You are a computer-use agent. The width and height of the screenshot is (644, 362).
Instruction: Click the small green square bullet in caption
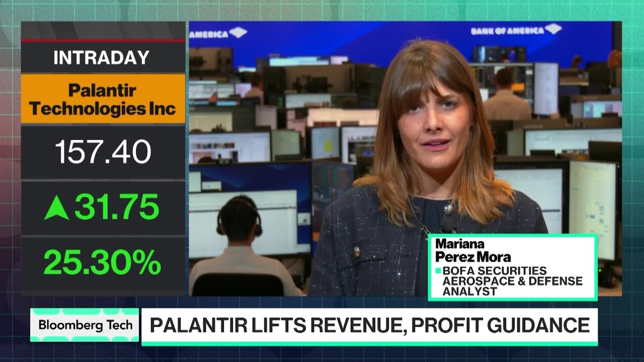[438, 270]
